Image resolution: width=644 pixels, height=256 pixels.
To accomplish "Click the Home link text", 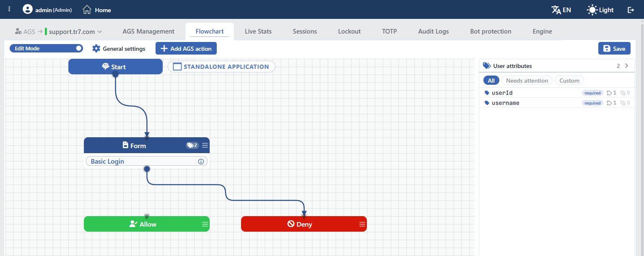I will click(103, 10).
